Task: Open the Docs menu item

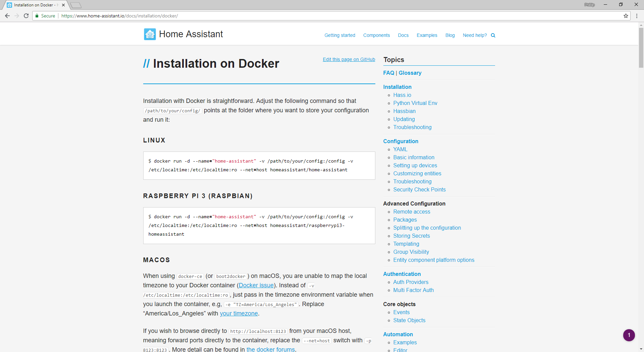Action: tap(403, 35)
